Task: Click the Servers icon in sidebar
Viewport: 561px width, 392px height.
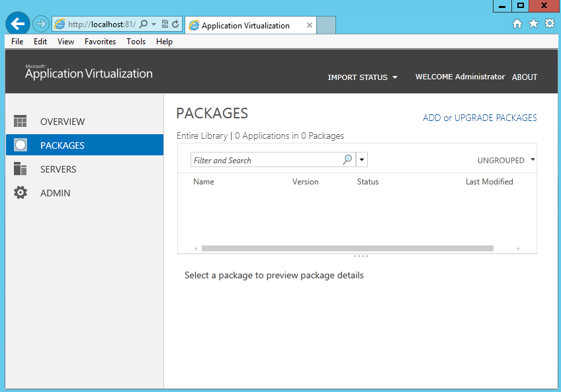Action: coord(20,169)
